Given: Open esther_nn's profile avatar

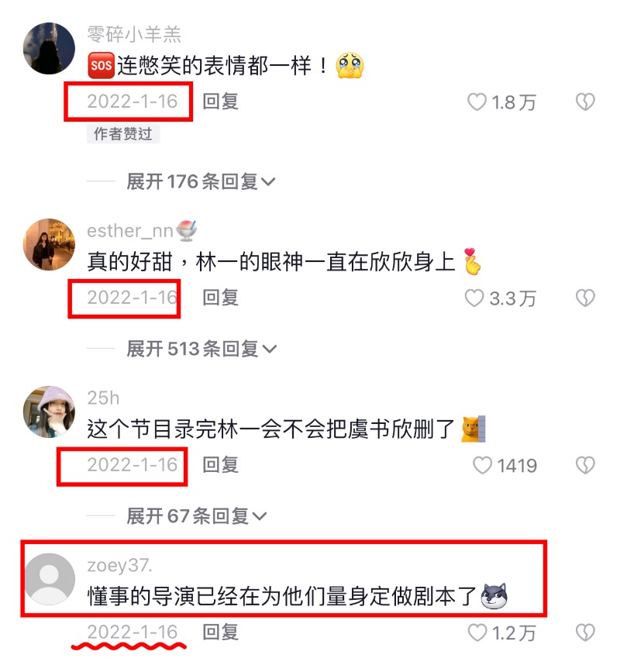Looking at the screenshot, I should pos(49,244).
